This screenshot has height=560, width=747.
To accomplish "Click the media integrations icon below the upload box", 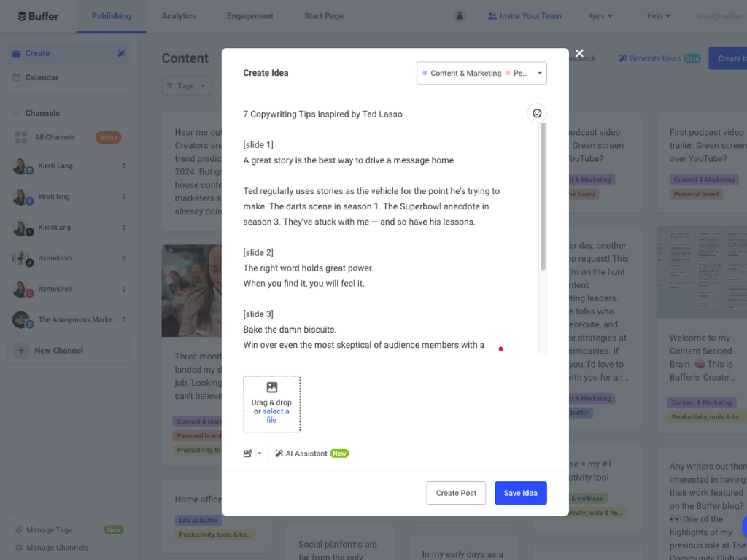I will (x=248, y=454).
